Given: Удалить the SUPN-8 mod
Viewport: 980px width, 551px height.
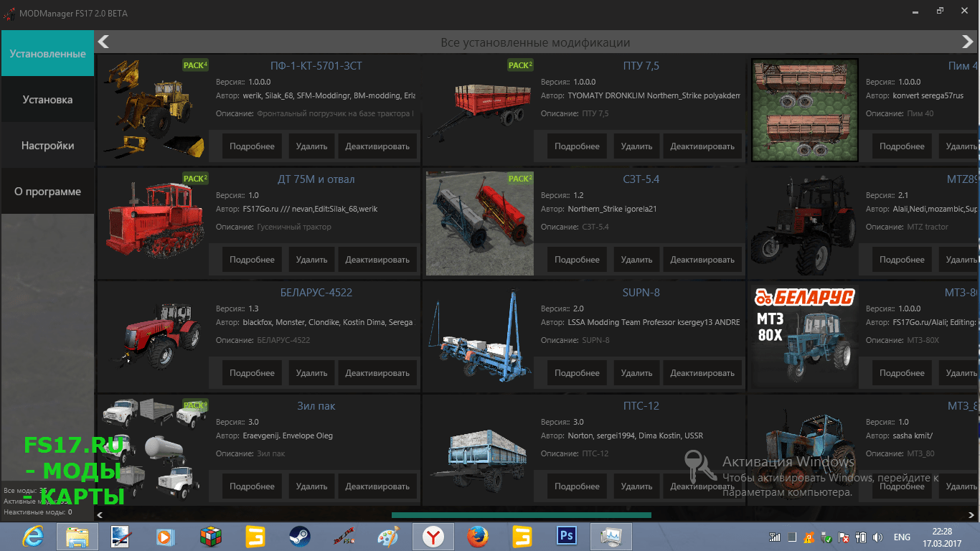Looking at the screenshot, I should click(x=636, y=372).
